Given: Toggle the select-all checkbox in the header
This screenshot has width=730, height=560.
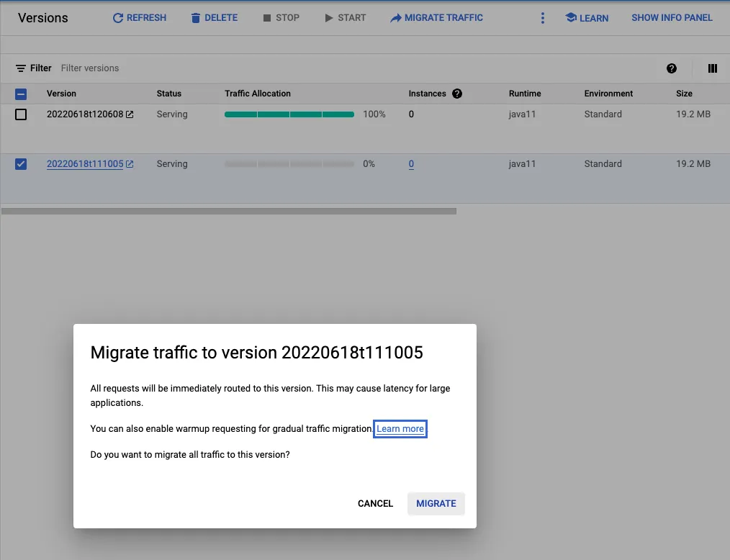Looking at the screenshot, I should point(21,94).
